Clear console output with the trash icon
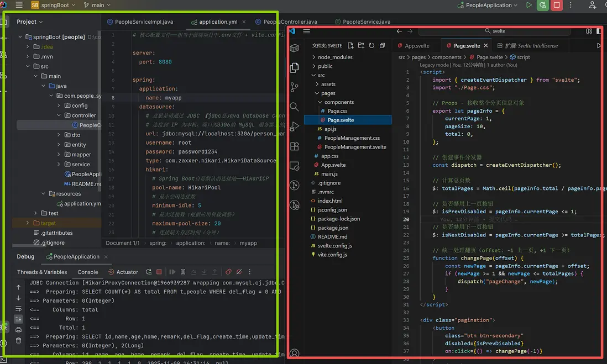This screenshot has width=607, height=364. coord(18,340)
